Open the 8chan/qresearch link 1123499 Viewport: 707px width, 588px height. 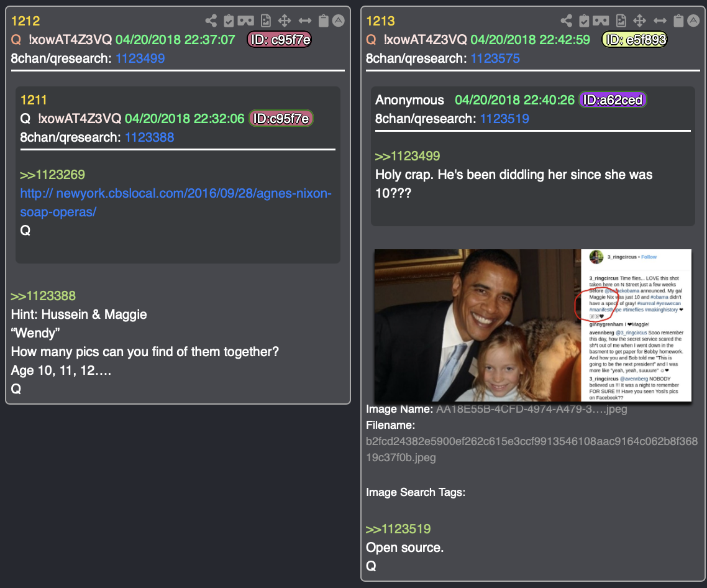140,58
